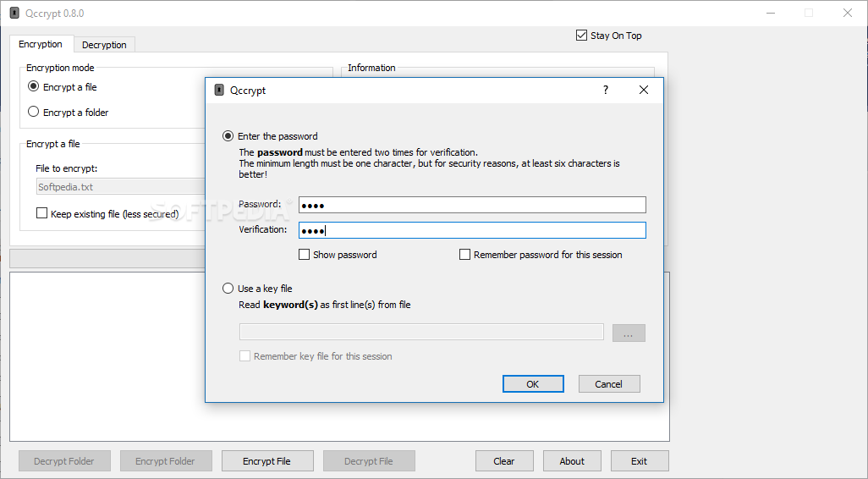Click the key file browse (...) button

click(x=629, y=333)
